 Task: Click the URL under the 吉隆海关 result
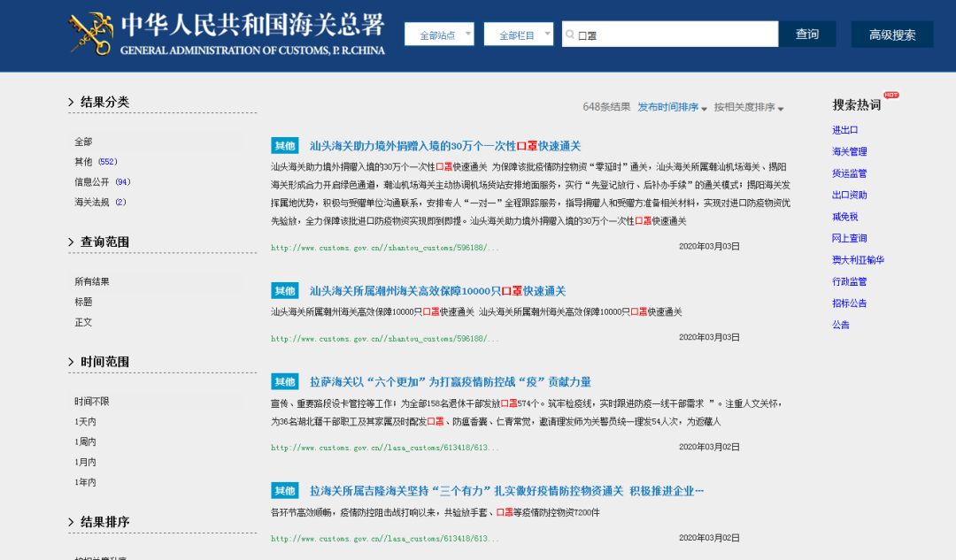click(x=385, y=539)
